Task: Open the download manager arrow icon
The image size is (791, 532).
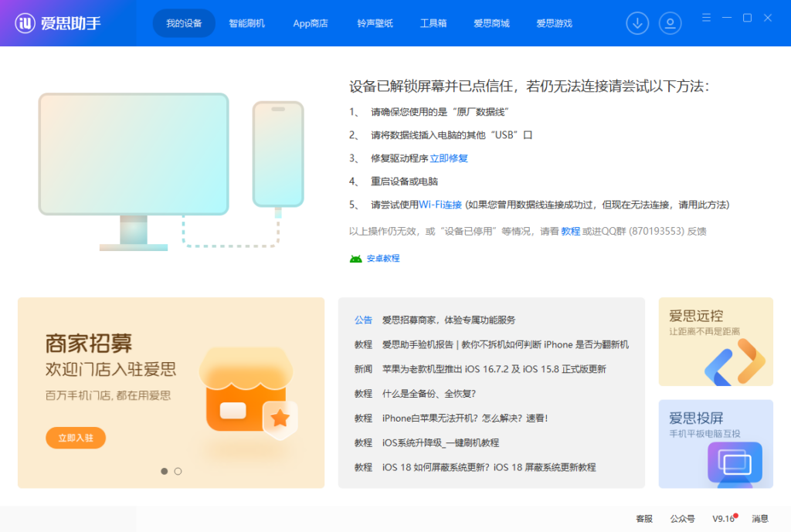Action: coord(637,23)
